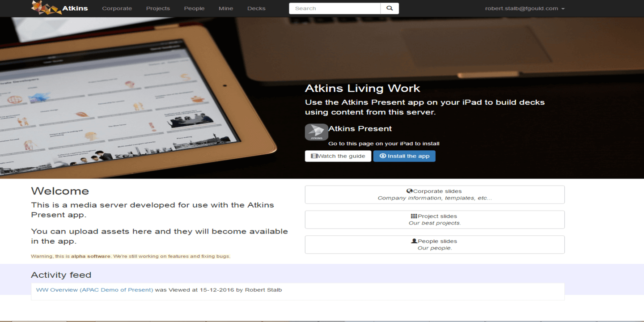Click the Welcome heading

tap(60, 191)
